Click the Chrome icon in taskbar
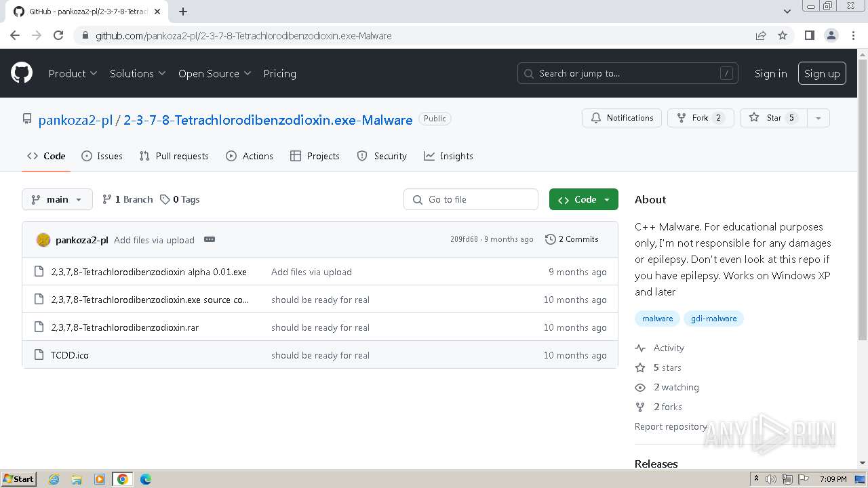The height and width of the screenshot is (488, 868). (x=123, y=479)
